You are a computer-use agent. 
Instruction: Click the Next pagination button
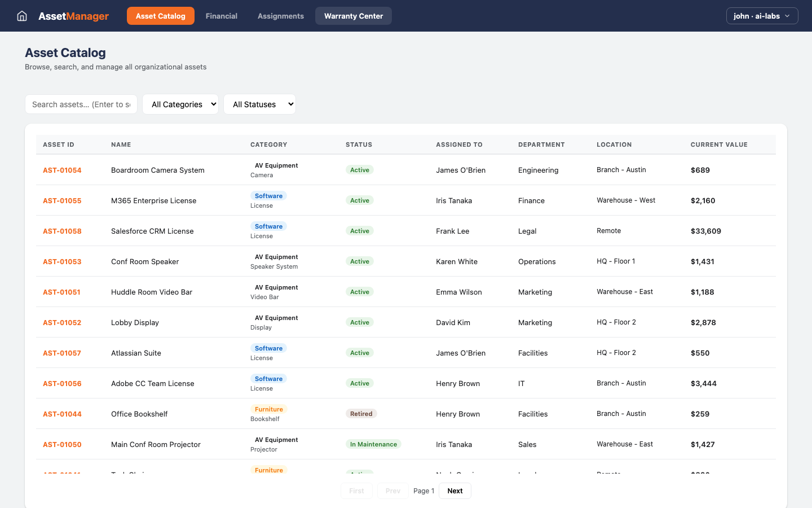click(454, 491)
